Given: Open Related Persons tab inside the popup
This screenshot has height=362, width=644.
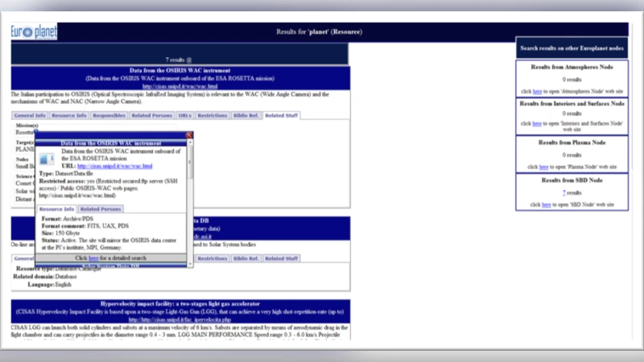Looking at the screenshot, I should tap(101, 209).
